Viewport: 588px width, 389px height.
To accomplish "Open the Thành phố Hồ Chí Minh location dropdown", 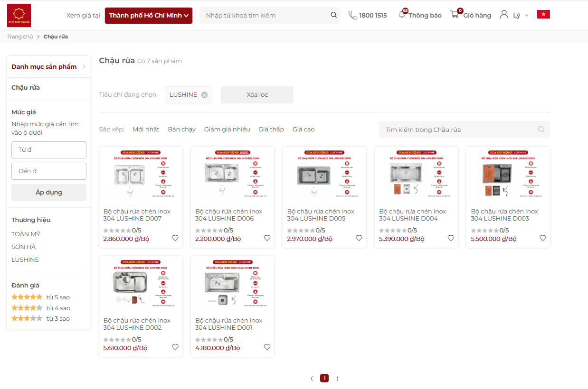I will (x=149, y=16).
